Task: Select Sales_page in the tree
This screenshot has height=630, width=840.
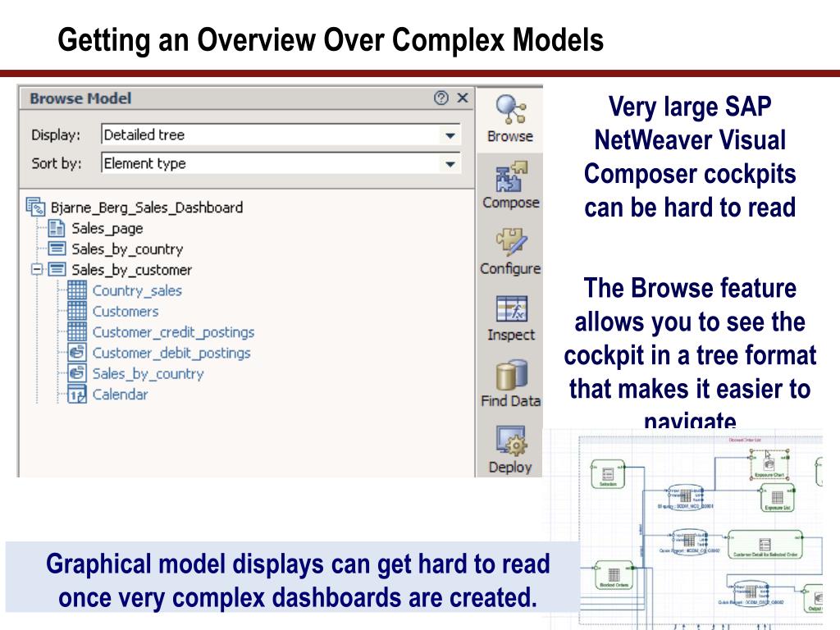Action: [x=107, y=228]
